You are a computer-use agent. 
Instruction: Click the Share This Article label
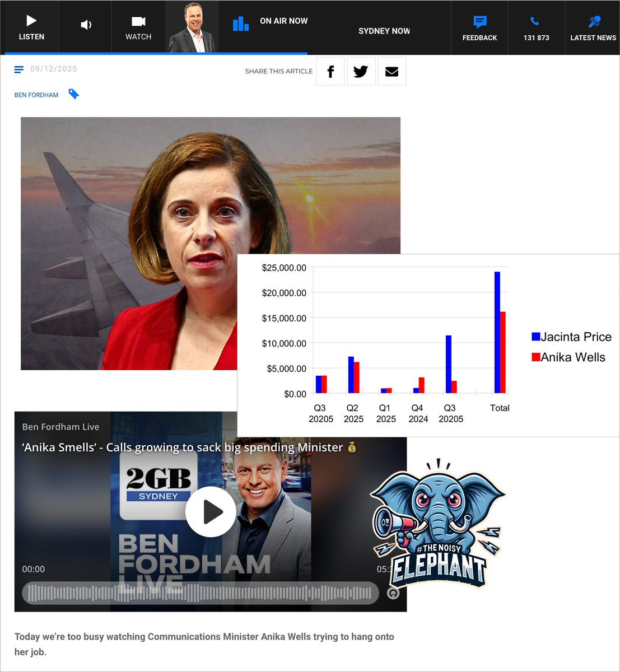coord(279,71)
